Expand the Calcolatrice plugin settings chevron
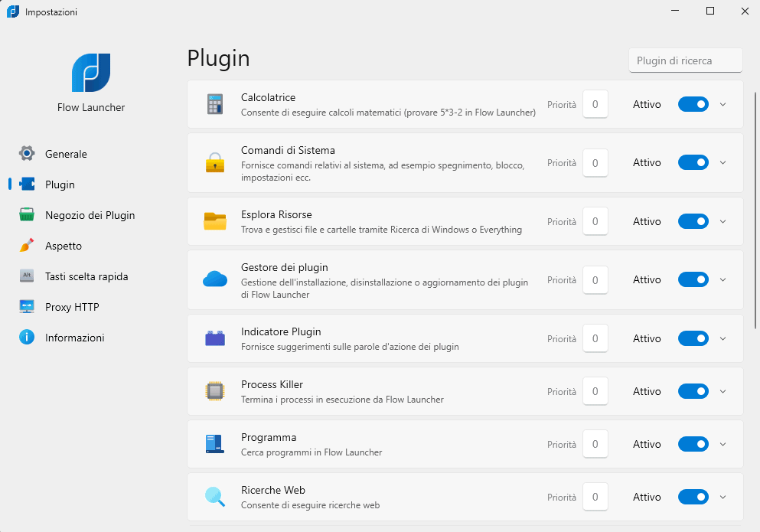The width and height of the screenshot is (760, 532). click(x=722, y=104)
